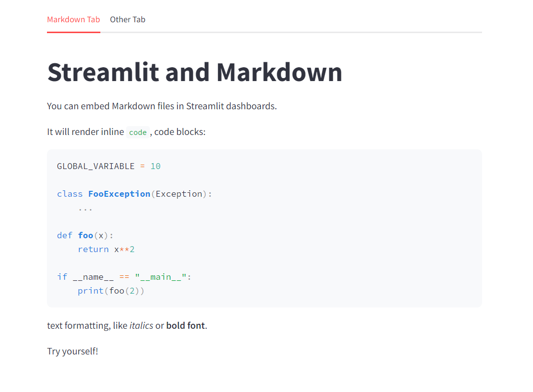Viewport: 533px width, 392px height.
Task: Switch to the Other Tab
Action: [128, 20]
